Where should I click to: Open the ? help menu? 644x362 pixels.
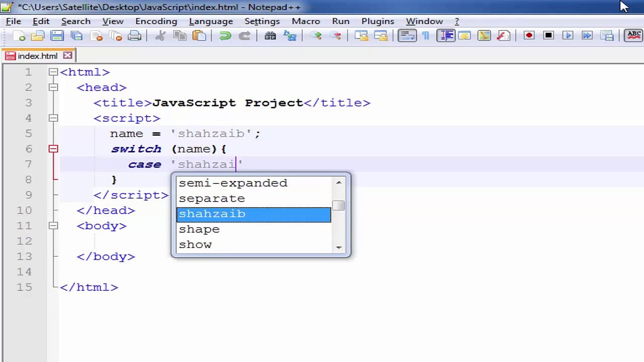[457, 21]
